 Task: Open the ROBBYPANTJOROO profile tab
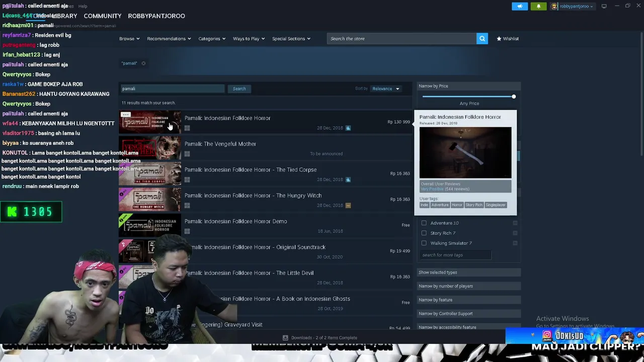tap(156, 16)
